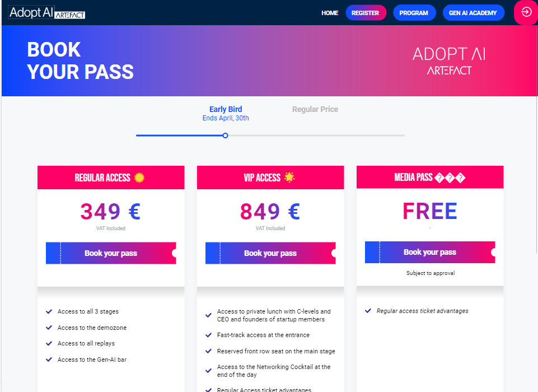
Task: Switch to Regular Price option
Action: tap(315, 109)
